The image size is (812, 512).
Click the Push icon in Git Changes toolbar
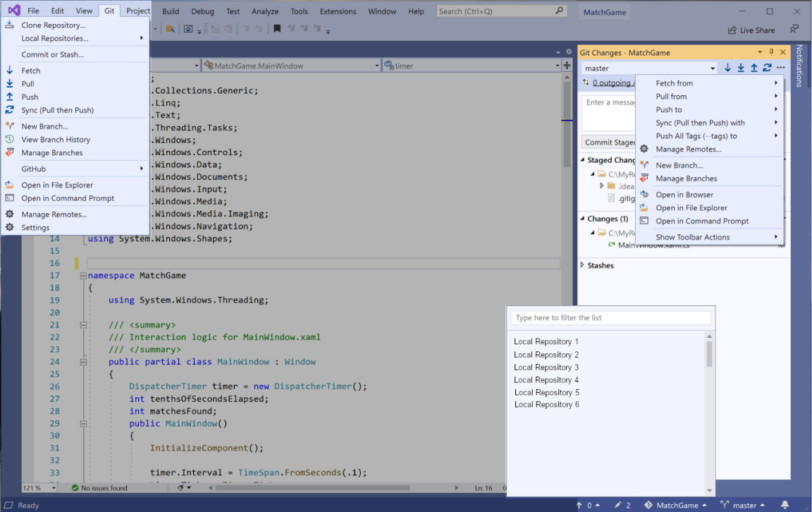(x=753, y=68)
